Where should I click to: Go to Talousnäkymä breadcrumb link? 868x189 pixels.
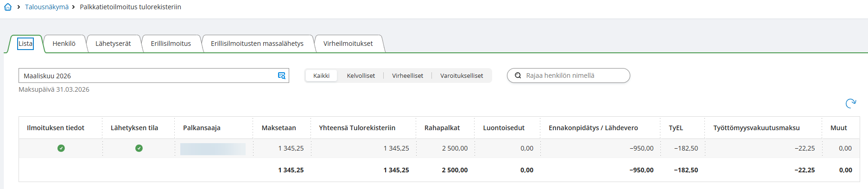click(47, 7)
